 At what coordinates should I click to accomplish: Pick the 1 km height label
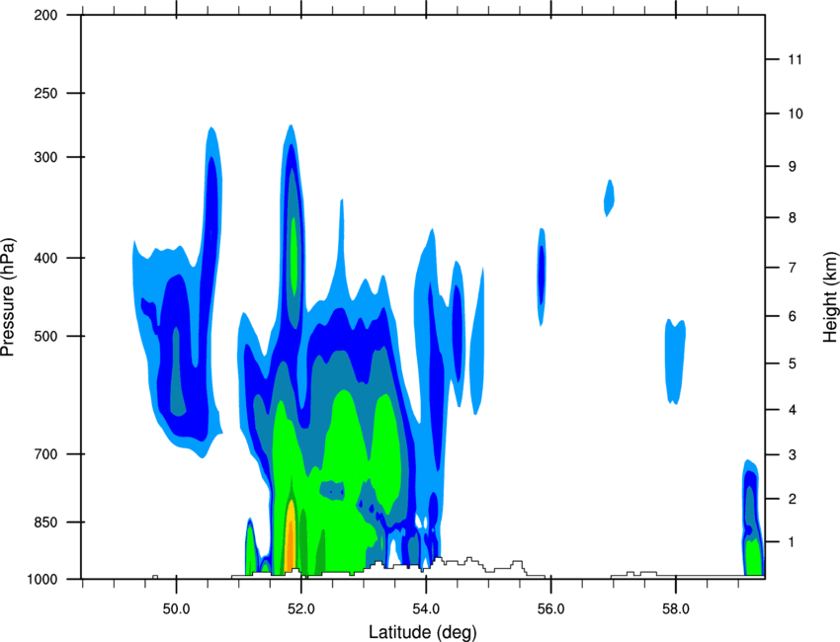(x=792, y=542)
